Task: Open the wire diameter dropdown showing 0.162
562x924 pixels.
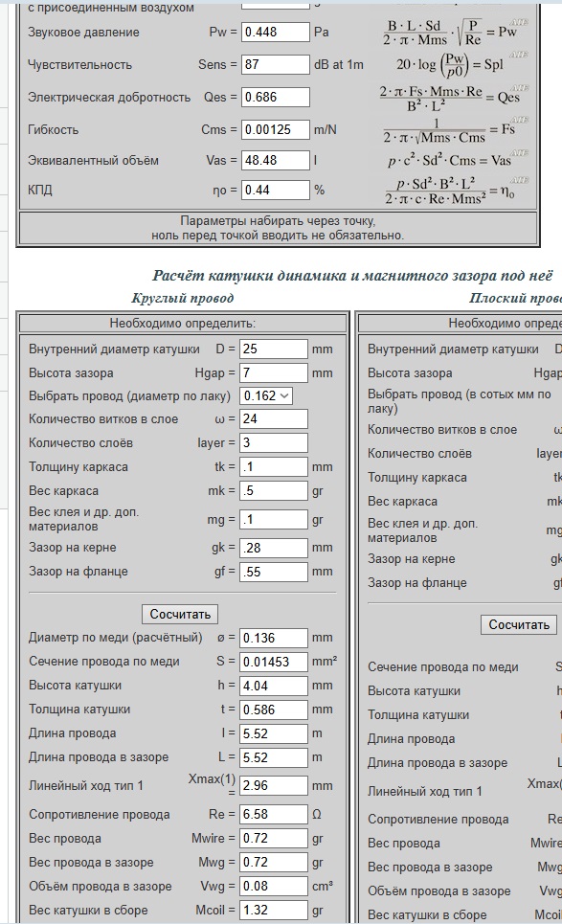Action: (x=266, y=396)
